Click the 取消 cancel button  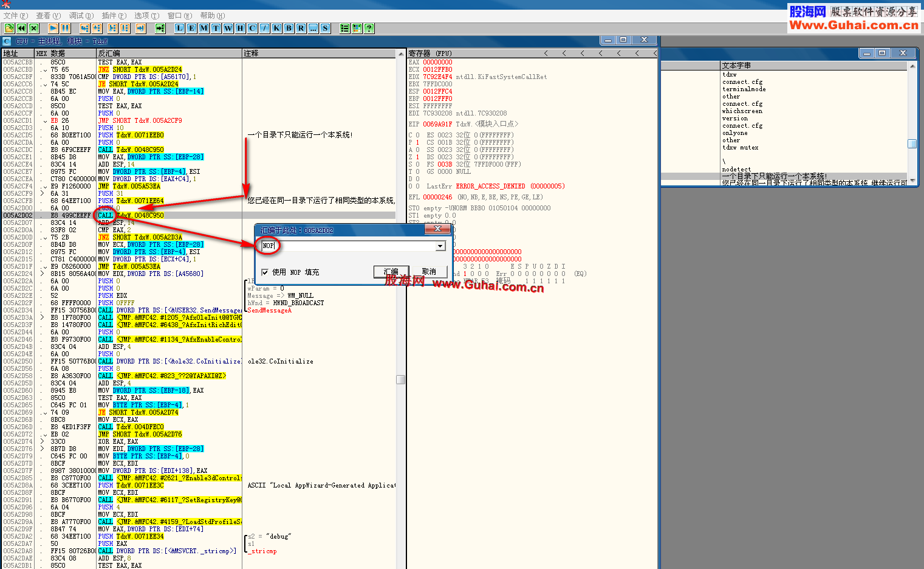429,272
